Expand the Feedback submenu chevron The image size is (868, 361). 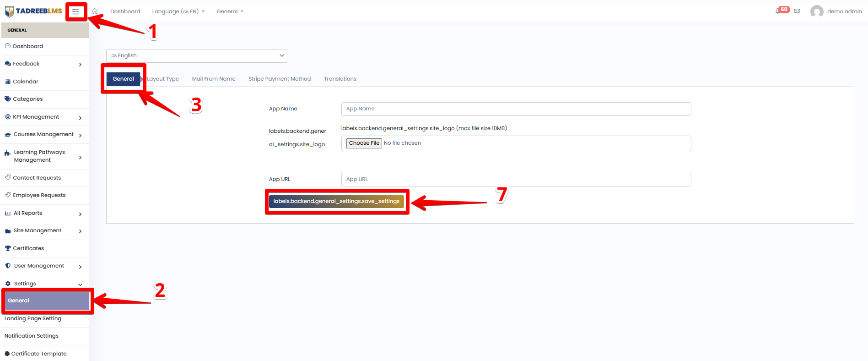coord(80,65)
